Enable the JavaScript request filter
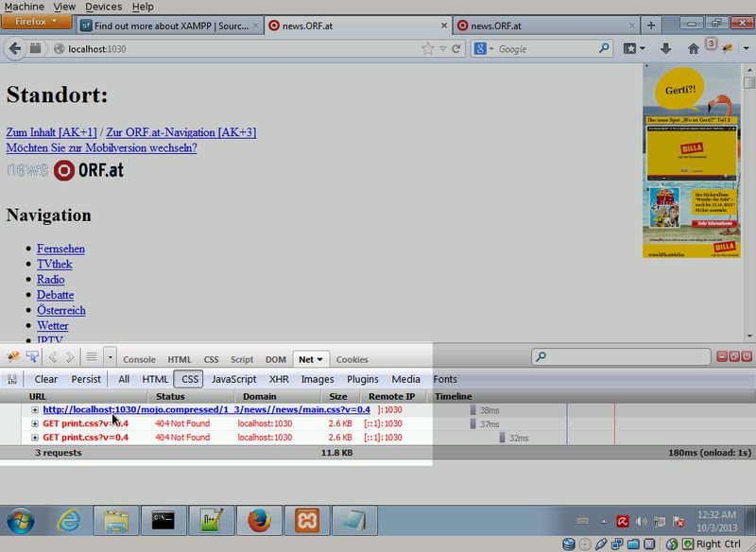Image resolution: width=756 pixels, height=552 pixels. (233, 379)
